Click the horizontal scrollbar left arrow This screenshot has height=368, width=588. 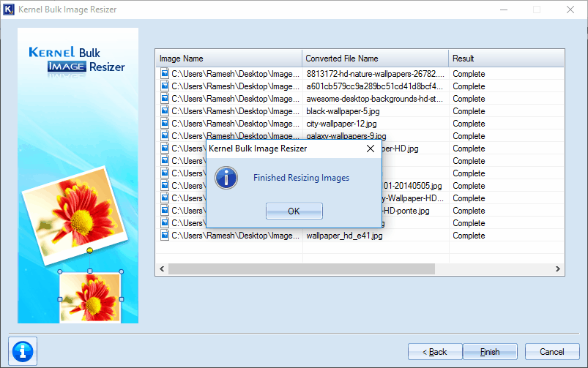tap(162, 269)
